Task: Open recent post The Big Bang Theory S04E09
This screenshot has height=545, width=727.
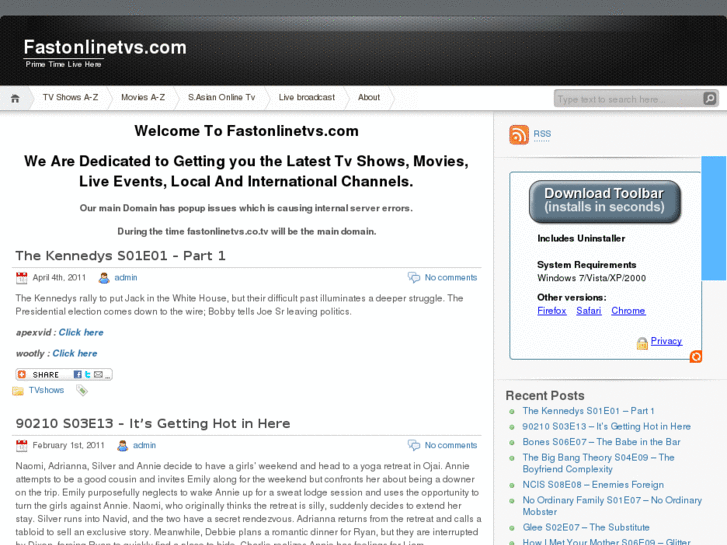Action: point(599,463)
